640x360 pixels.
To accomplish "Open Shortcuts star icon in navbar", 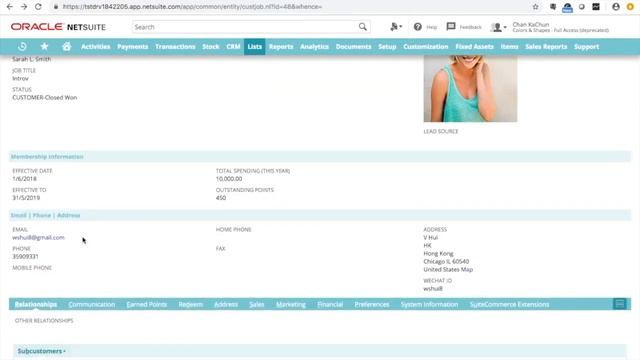I will pos(44,47).
